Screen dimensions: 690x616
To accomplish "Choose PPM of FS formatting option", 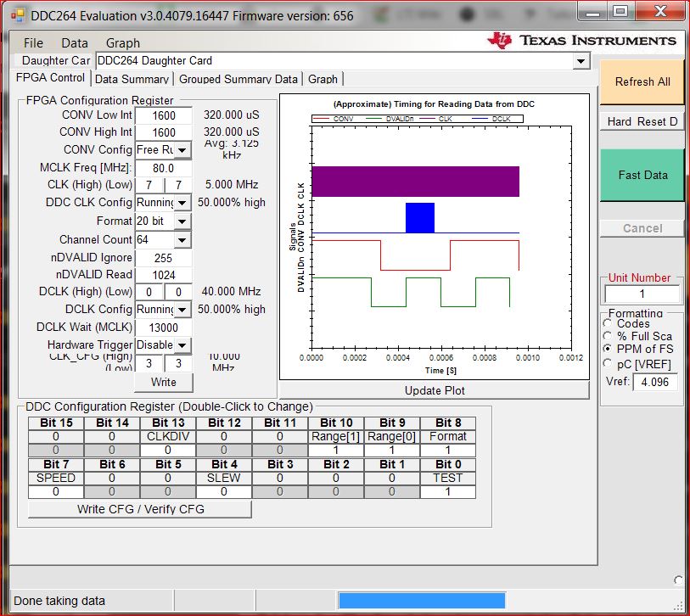I will [608, 349].
